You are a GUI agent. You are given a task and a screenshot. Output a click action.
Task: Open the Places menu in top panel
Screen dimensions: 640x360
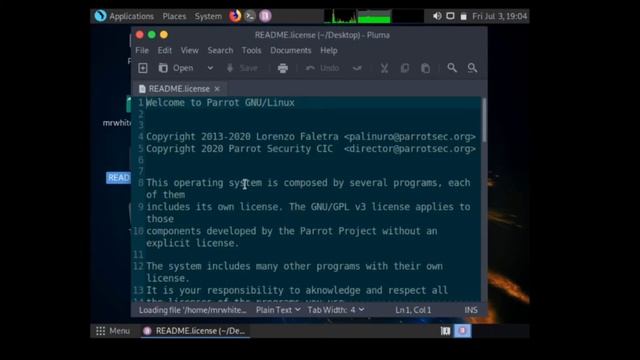pos(174,16)
